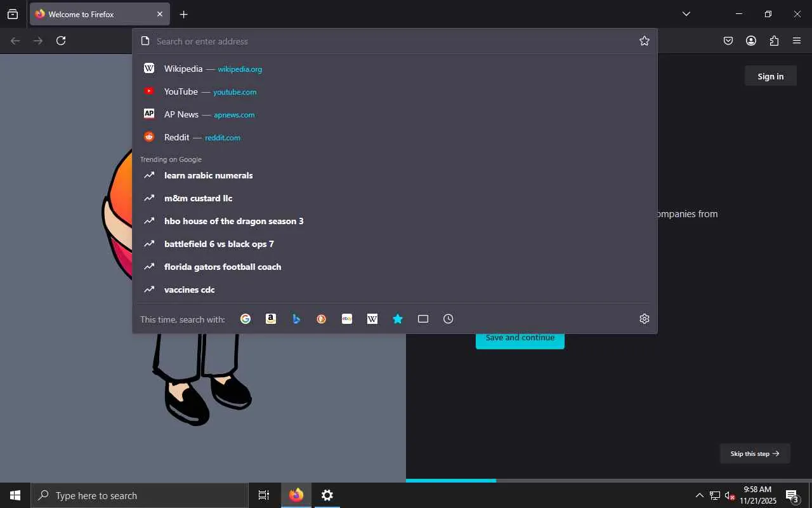This screenshot has width=812, height=508.
Task: Click the Firefox taskbar icon
Action: [296, 495]
